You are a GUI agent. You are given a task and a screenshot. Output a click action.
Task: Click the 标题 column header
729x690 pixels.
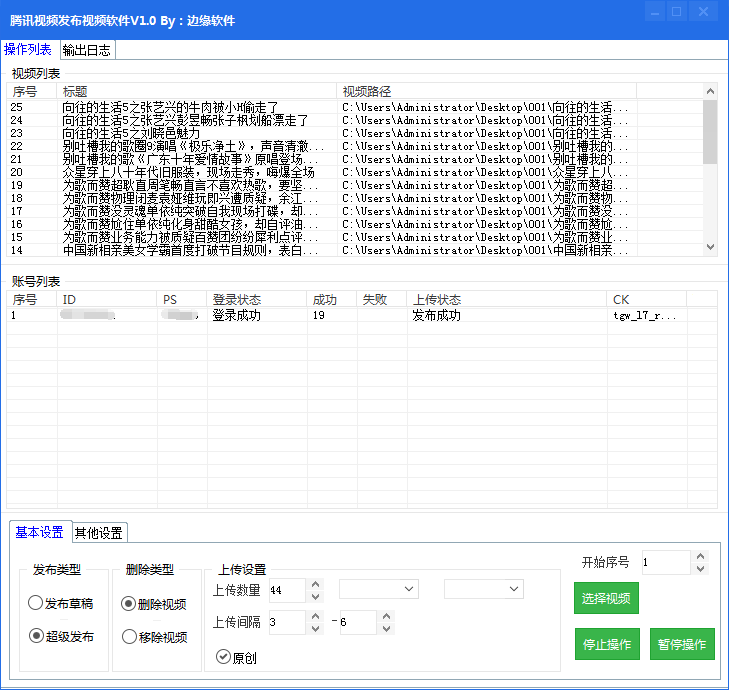[196, 91]
